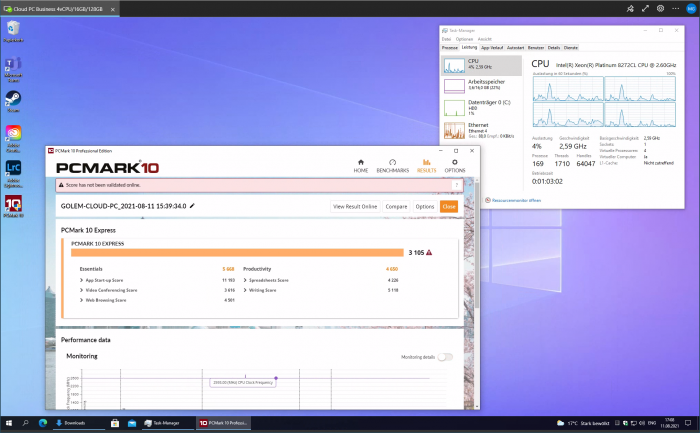Click the pencil icon to rename result

pyautogui.click(x=192, y=206)
